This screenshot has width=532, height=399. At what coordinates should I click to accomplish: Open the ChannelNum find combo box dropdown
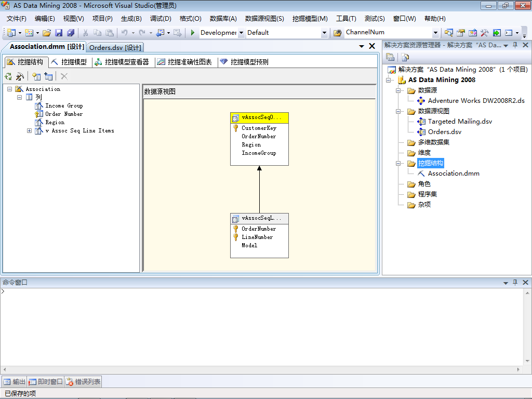[436, 33]
